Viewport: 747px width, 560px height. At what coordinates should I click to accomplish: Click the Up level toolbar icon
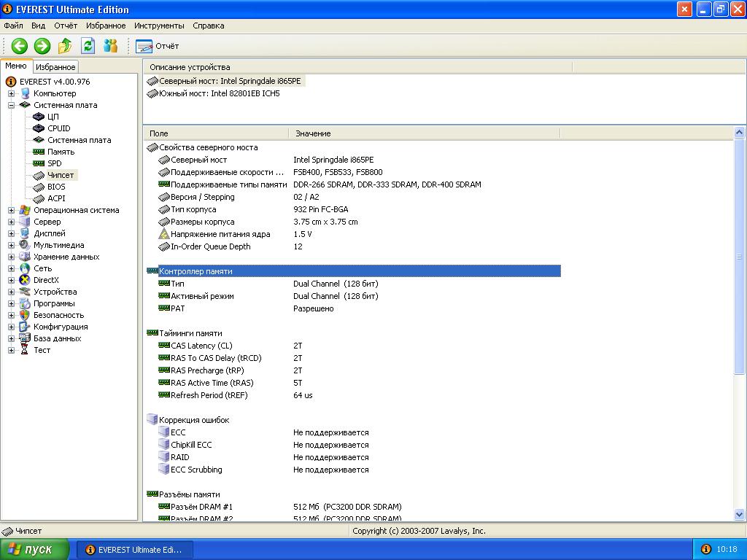65,46
